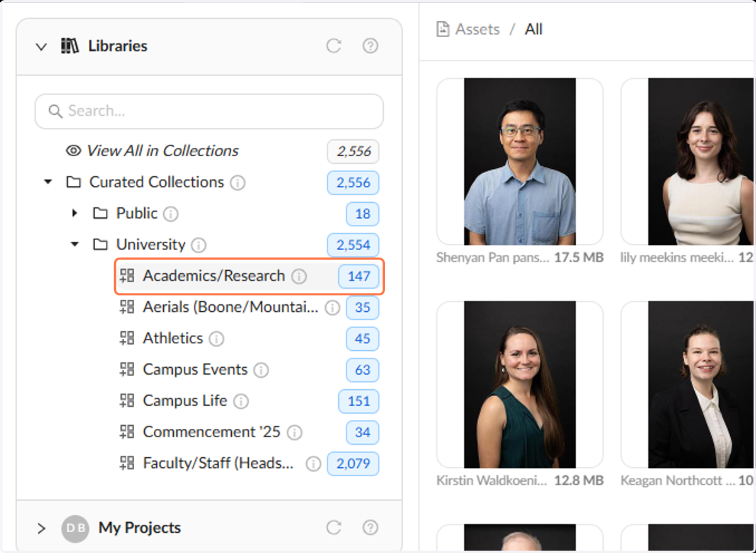The height and width of the screenshot is (553, 756).
Task: Show info for Athletics collection
Action: [x=216, y=339]
